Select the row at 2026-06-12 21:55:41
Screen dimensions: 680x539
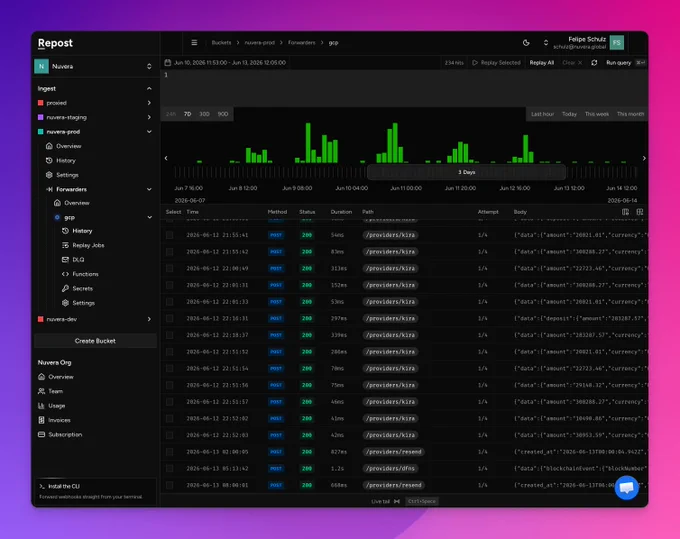tap(170, 235)
